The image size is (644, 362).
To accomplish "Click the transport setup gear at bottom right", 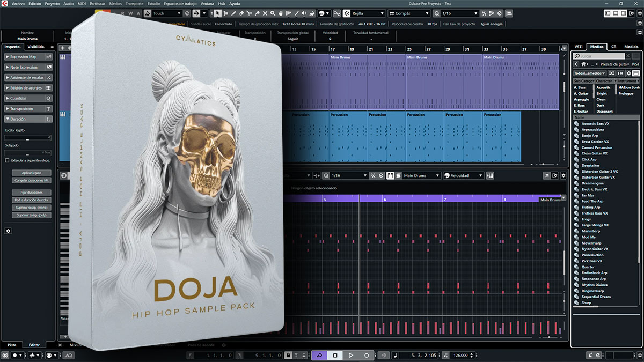I will pyautogui.click(x=640, y=355).
